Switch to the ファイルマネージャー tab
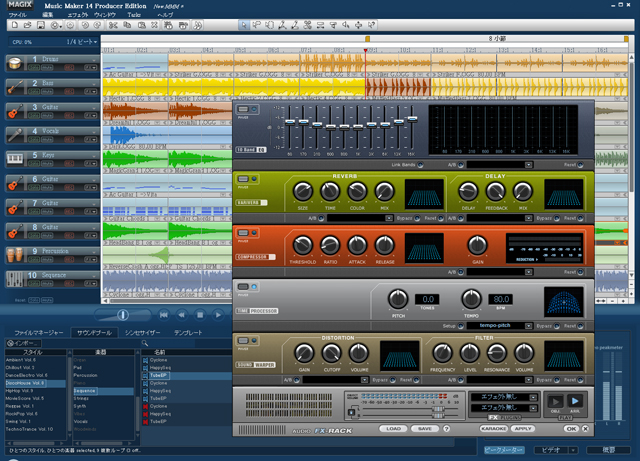Image resolution: width=640 pixels, height=461 pixels. [x=38, y=333]
